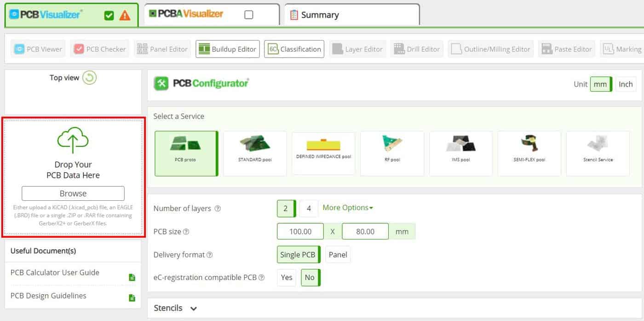Click the PCB Configurator wrench icon

(x=161, y=83)
